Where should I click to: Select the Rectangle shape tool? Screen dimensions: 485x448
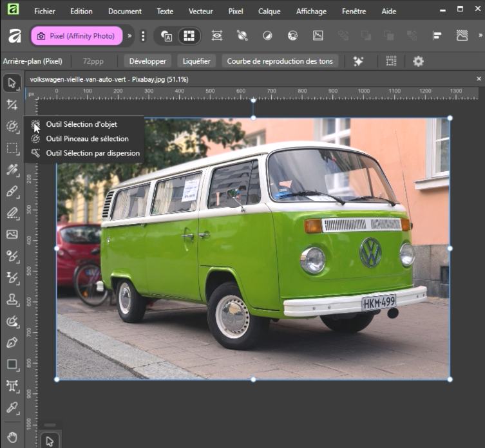(x=12, y=364)
